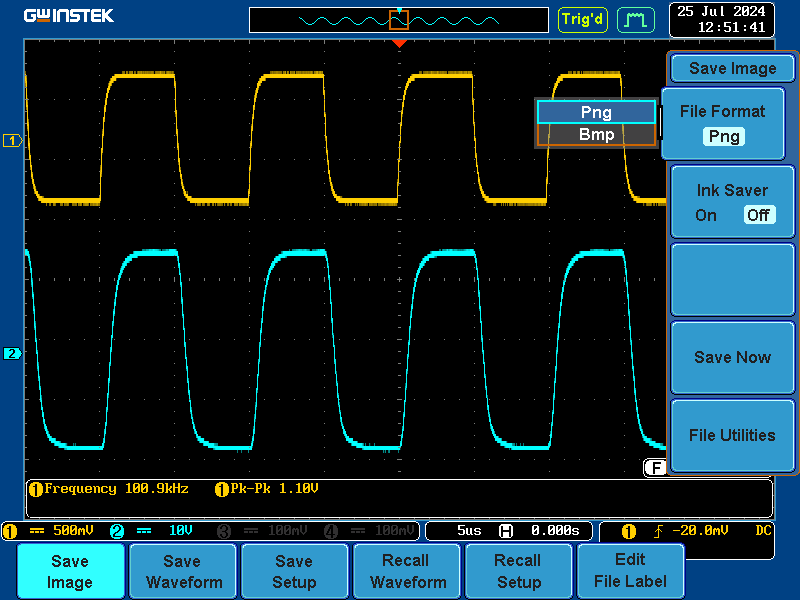This screenshot has width=800, height=600.
Task: Open the File Format selector
Action: tap(722, 124)
